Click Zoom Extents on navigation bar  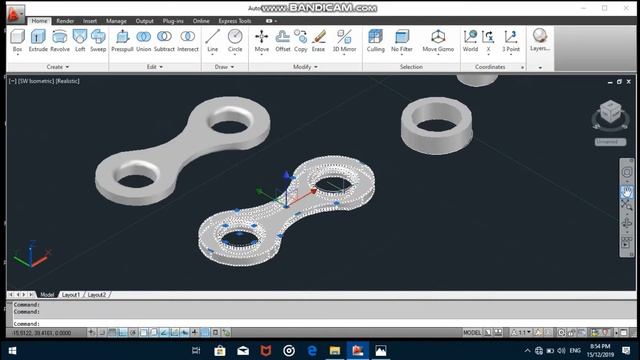pyautogui.click(x=627, y=205)
